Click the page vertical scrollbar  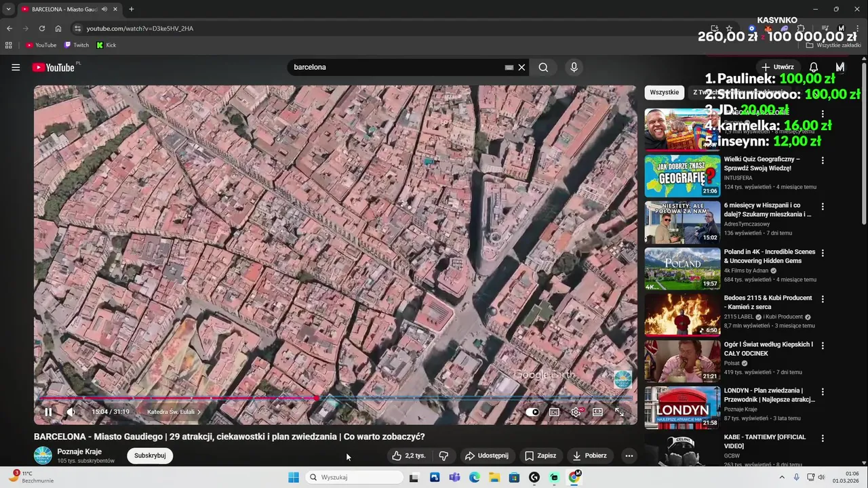pyautogui.click(x=864, y=142)
